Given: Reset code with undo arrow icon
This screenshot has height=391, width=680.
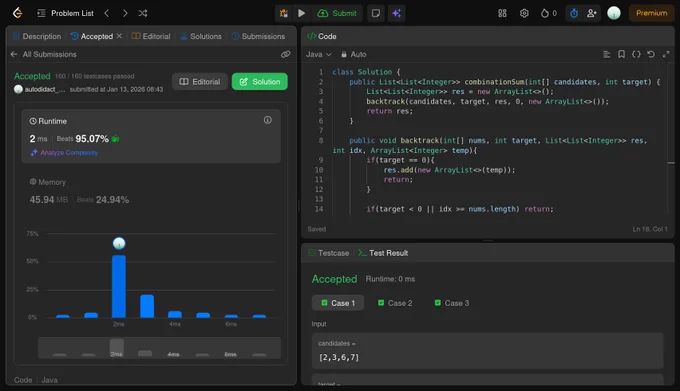Looking at the screenshot, I should coord(651,54).
